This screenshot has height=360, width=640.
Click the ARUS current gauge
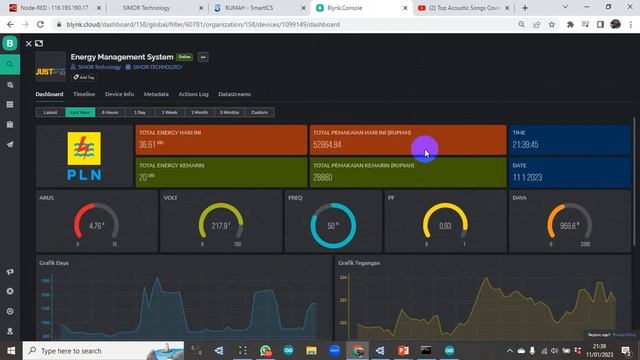coord(97,221)
